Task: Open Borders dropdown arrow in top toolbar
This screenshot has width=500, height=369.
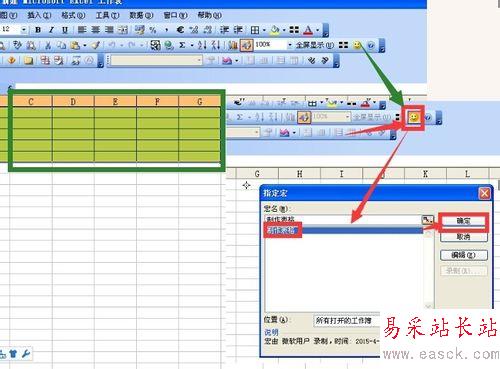Action: point(264,30)
